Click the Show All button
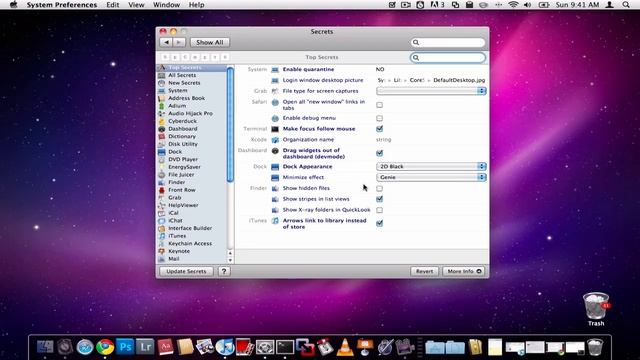Screen dimensions: 640x360 [210, 42]
